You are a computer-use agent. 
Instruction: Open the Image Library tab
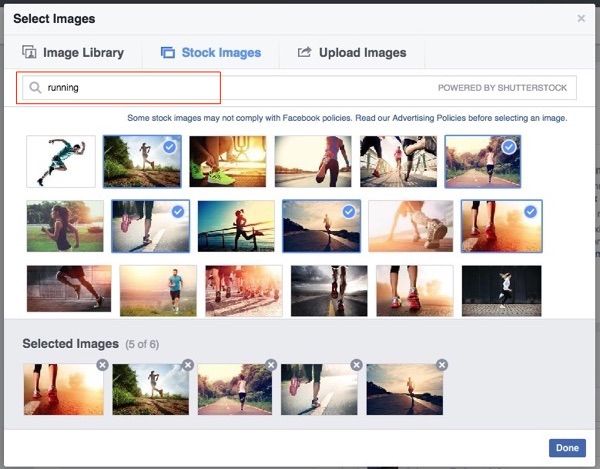tap(74, 52)
